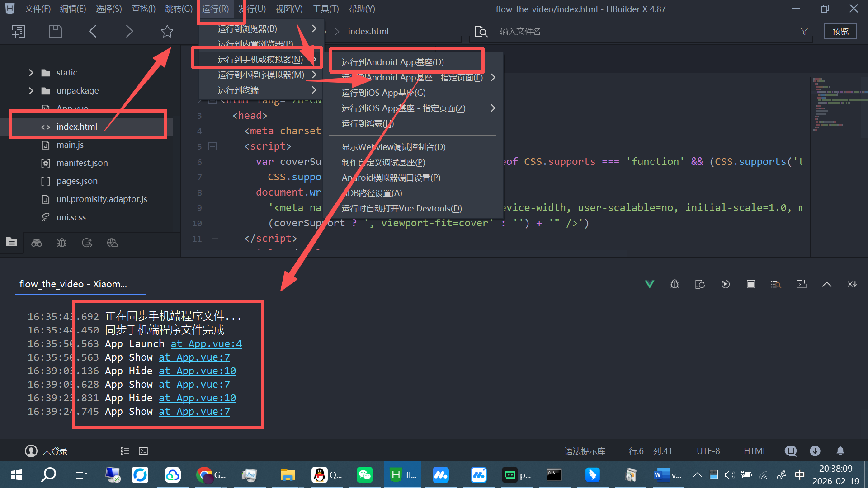The image size is (868, 488).
Task: Expand the static folder
Action: (x=31, y=72)
